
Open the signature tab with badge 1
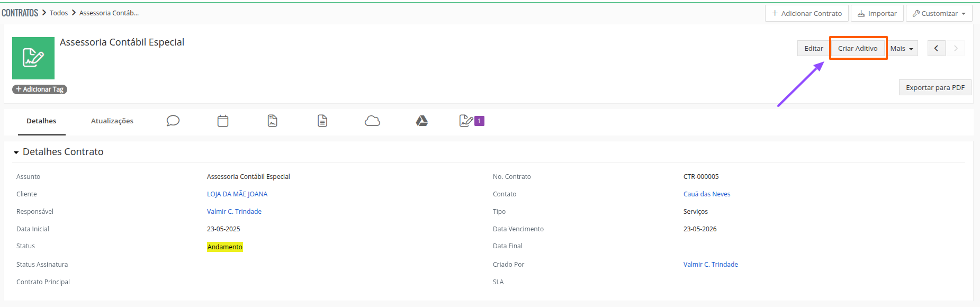coord(471,121)
